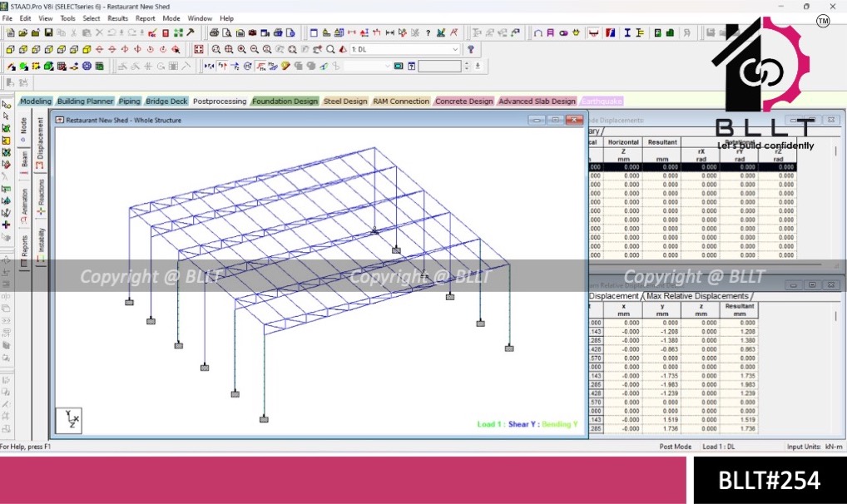Click the -1.208 cell in the displacement table
This screenshot has width=847, height=504.
(662, 332)
